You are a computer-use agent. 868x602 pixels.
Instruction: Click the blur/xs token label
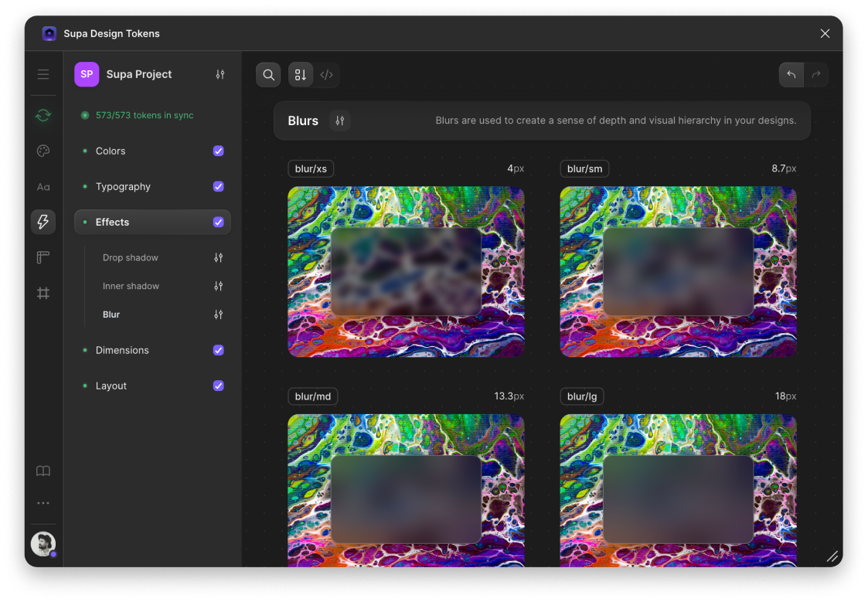(311, 168)
